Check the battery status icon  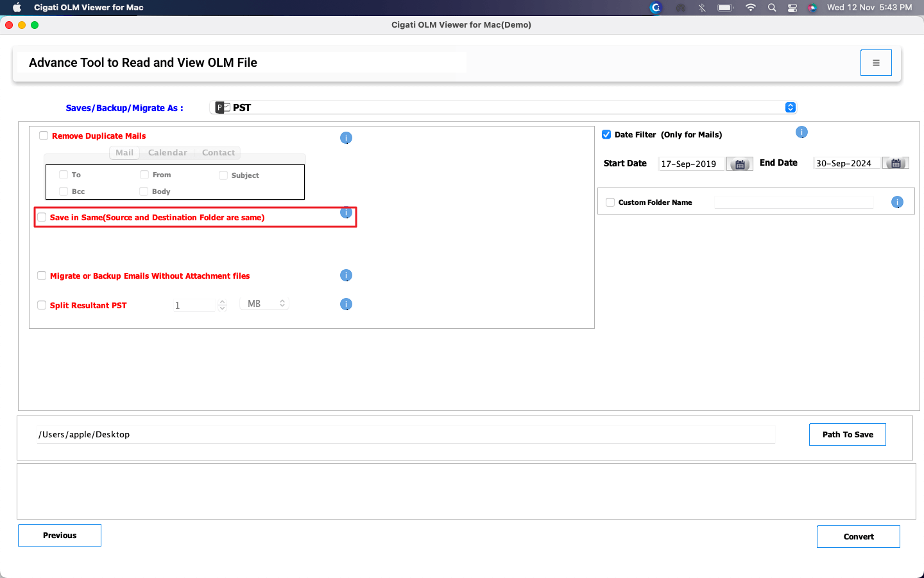click(x=726, y=8)
